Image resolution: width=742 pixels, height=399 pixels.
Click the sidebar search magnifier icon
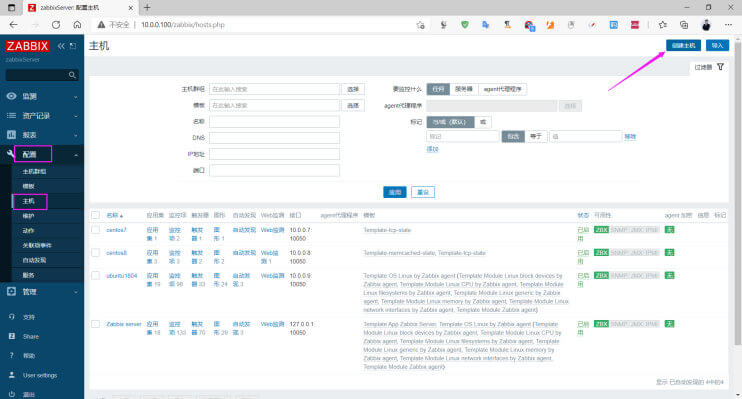click(x=72, y=75)
